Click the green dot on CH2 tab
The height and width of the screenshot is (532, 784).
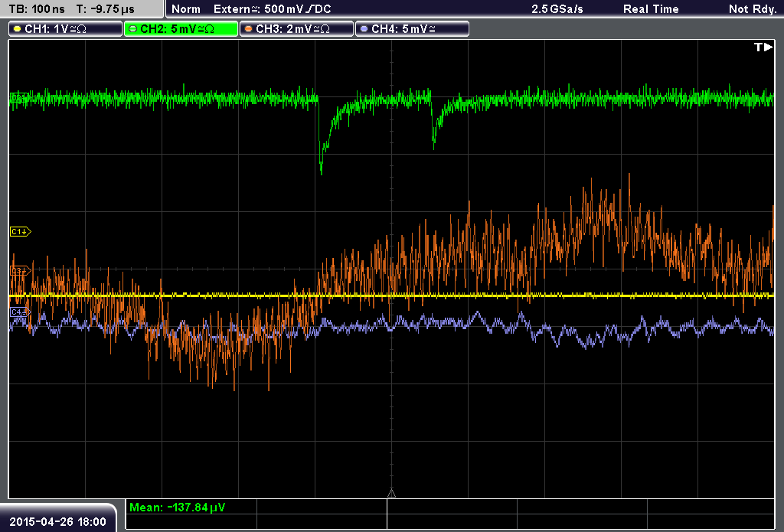click(x=133, y=29)
